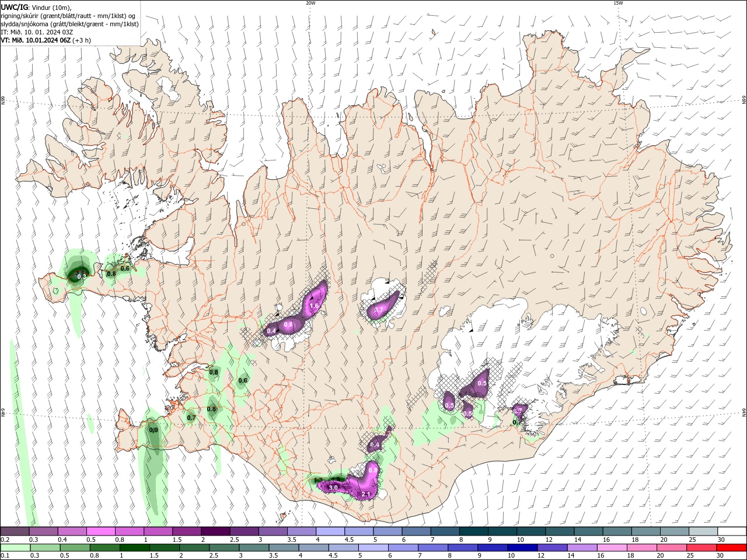Viewport: 747px width, 560px height.
Task: Pick the snow scale swatch labeled 0.2
Action: pyautogui.click(x=15, y=531)
